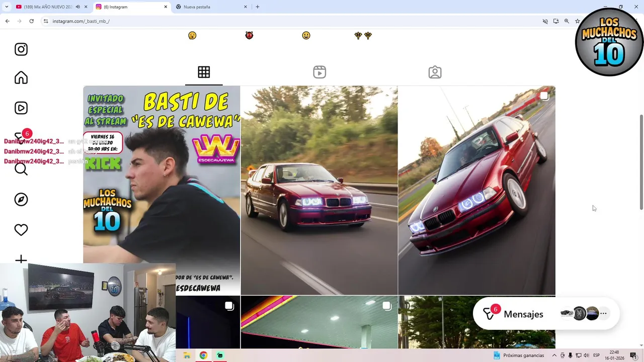644x362 pixels.
Task: Open a new browser tab
Action: pos(258,7)
